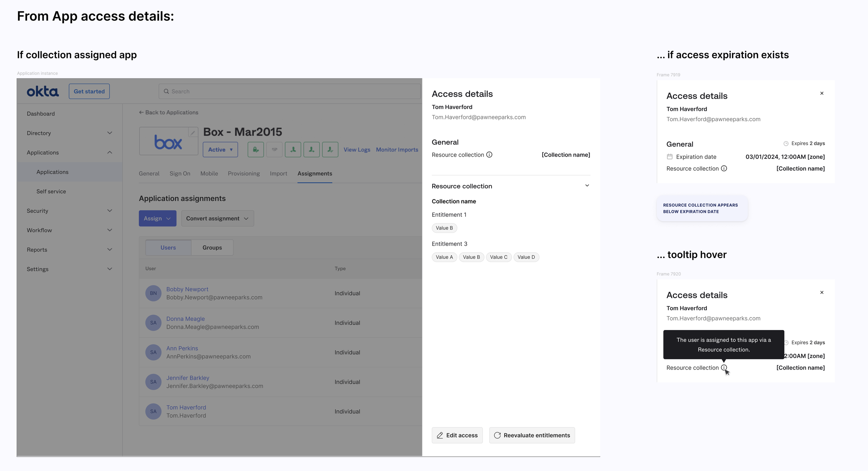Click the grayed handshake provisioning icon
This screenshot has width=868, height=471.
pos(274,149)
